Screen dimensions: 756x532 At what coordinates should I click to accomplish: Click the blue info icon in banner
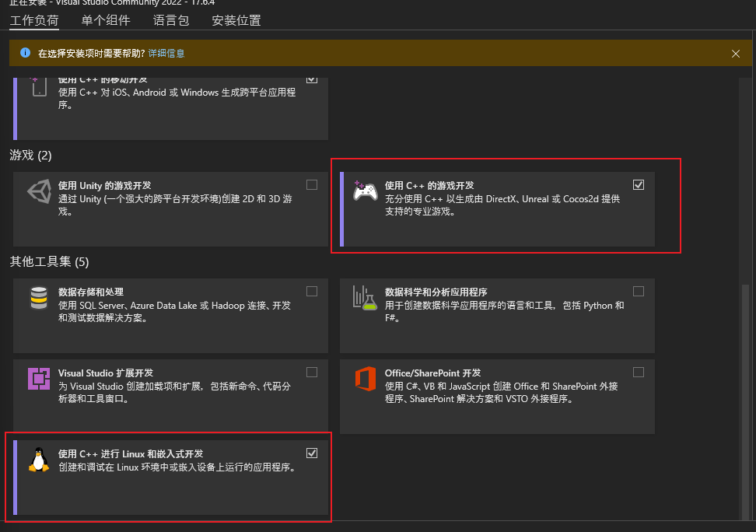(25, 53)
